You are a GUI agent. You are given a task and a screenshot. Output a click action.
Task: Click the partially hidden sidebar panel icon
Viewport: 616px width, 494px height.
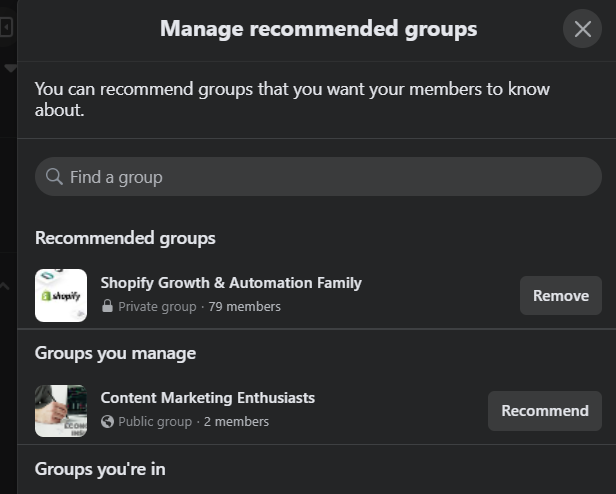click(6, 28)
